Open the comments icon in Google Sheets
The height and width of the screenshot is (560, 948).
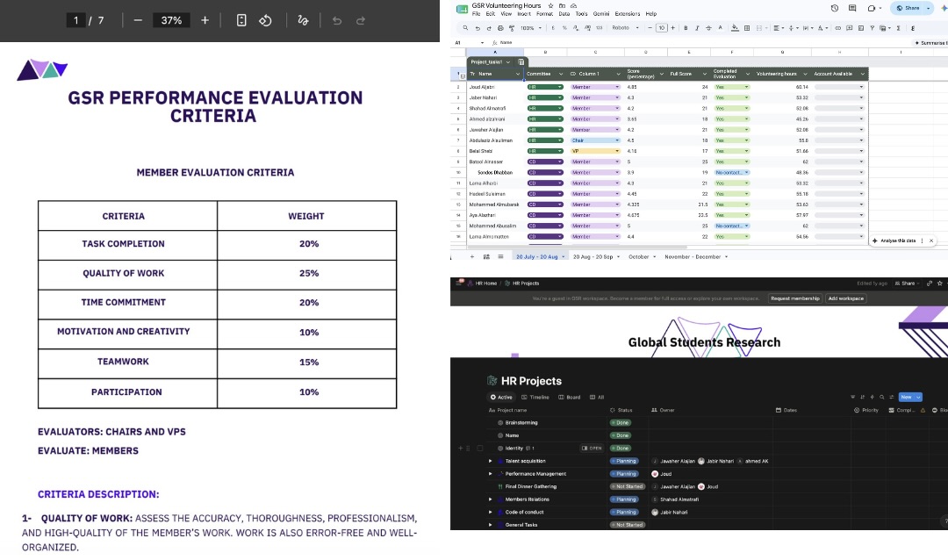[x=852, y=8]
